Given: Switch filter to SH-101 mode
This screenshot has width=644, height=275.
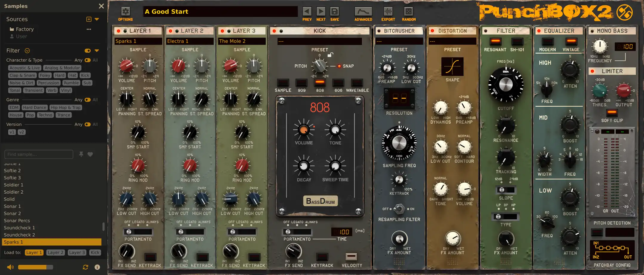Looking at the screenshot, I should [517, 41].
